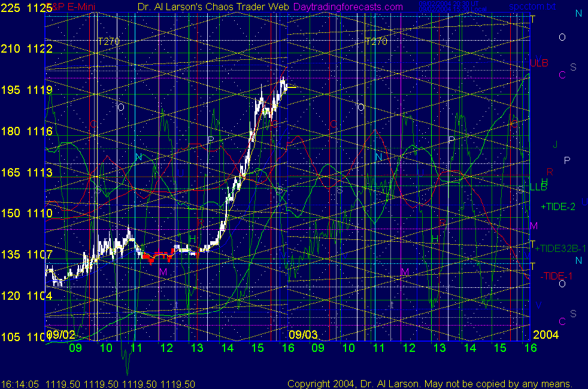Click the 16:14:05 time in the status line
Viewport: 588px width, 389px height.
click(x=20, y=384)
